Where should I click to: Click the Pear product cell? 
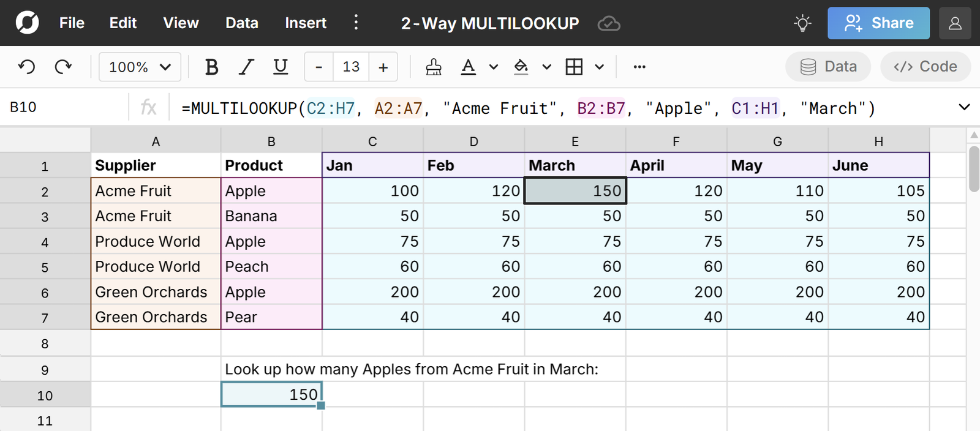(271, 317)
